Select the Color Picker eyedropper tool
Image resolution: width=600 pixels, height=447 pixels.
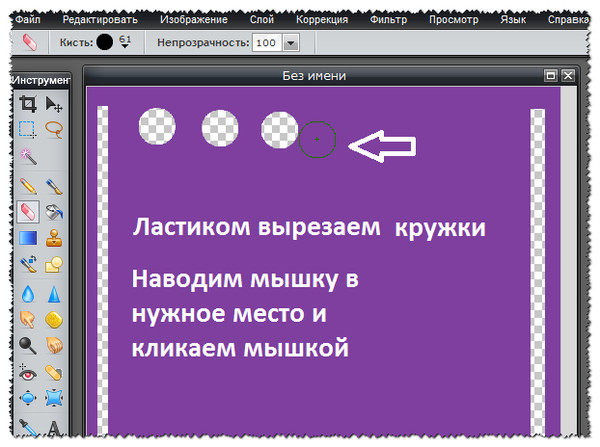28,427
